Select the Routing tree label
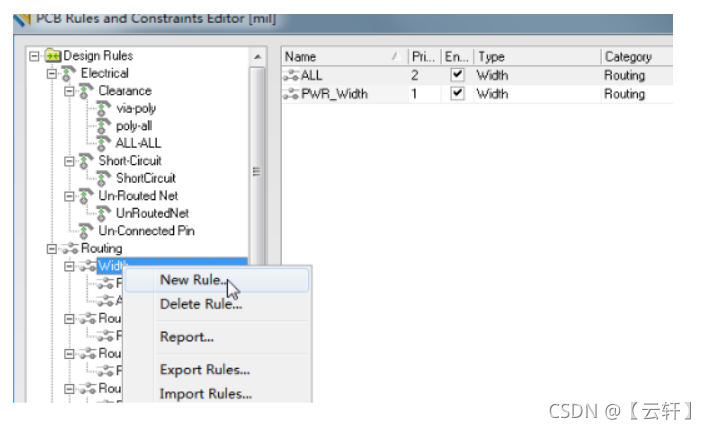The height and width of the screenshot is (429, 706). 101,248
